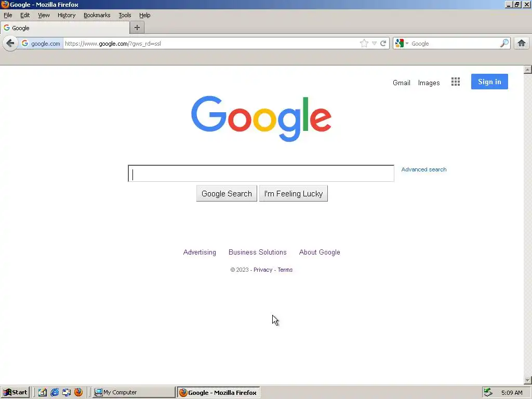Open the Tools menu
This screenshot has height=399, width=532.
pos(125,15)
